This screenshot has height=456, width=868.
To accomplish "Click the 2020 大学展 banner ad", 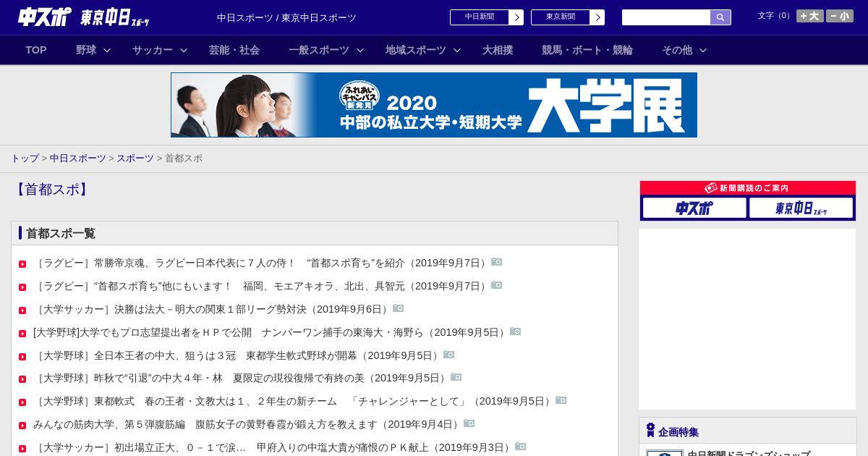I will [434, 105].
